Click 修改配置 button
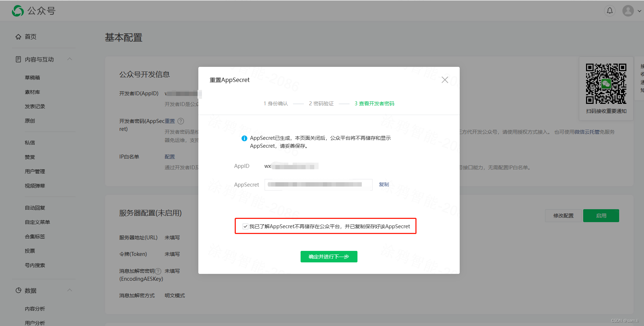Screen dimensions: 644x326 coord(563,216)
